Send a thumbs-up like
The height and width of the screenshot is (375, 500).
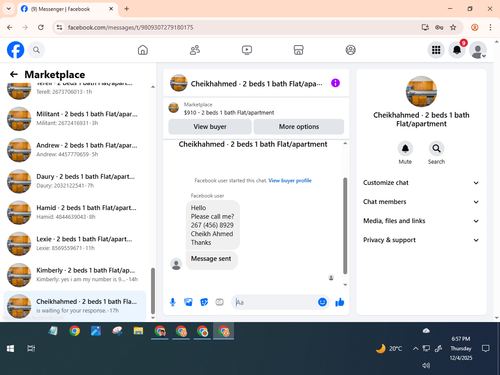click(340, 302)
